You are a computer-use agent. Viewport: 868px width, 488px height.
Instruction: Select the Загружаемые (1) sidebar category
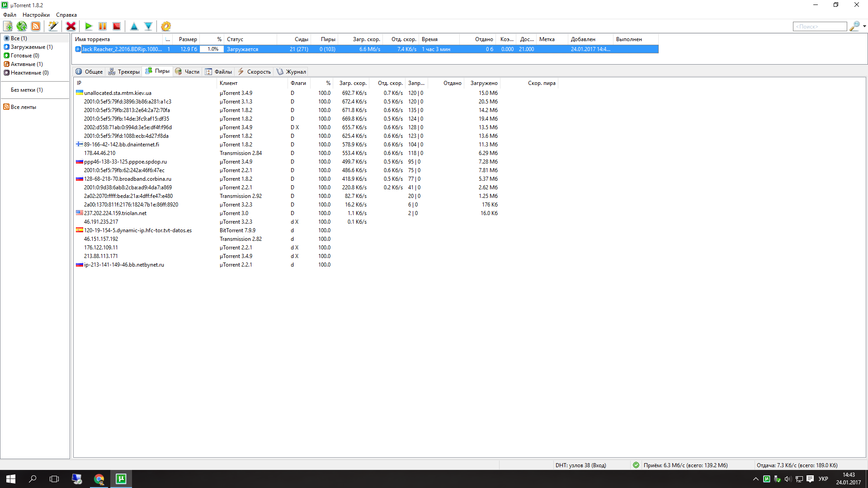click(x=31, y=47)
